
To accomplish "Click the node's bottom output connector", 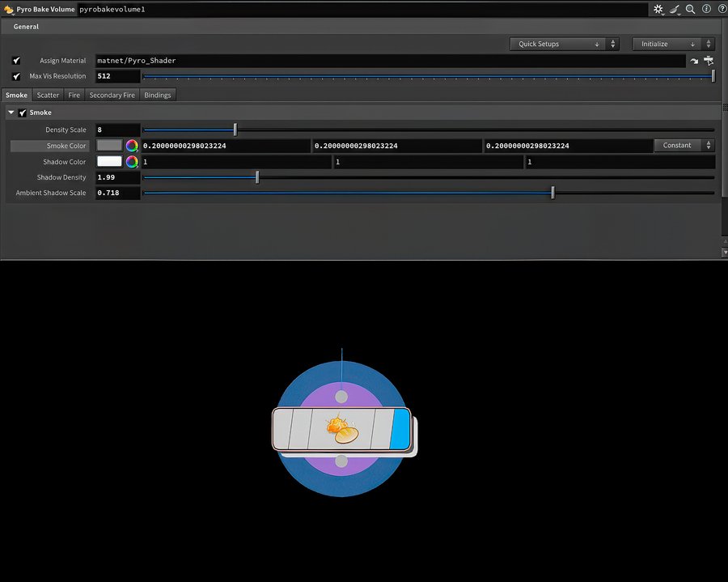I will [341, 461].
